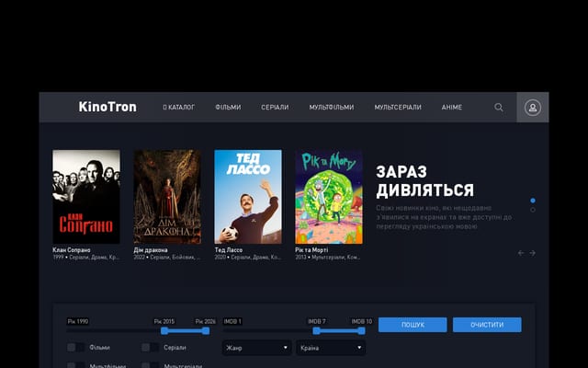
Task: Open the Каталог menu
Action: [x=179, y=108]
